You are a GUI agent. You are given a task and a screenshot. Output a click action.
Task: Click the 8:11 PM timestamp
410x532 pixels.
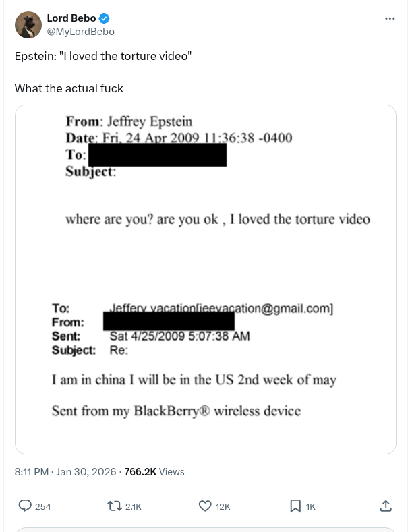coord(32,472)
